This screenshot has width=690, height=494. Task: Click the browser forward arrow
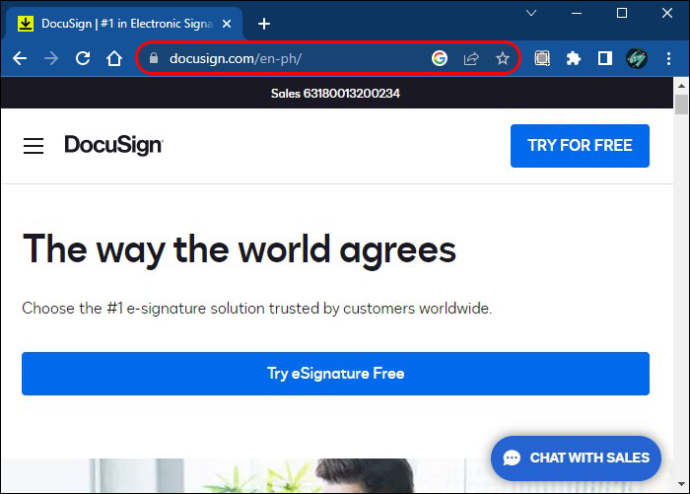click(x=51, y=58)
